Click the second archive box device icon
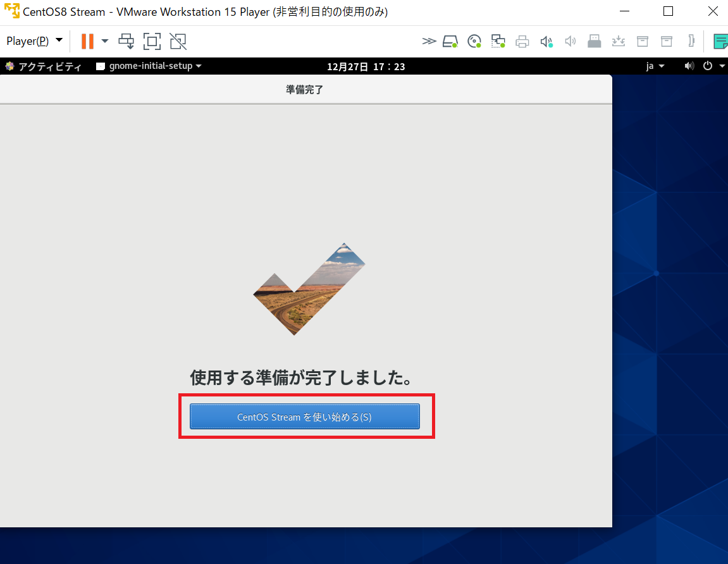Image resolution: width=728 pixels, height=564 pixels. click(x=667, y=41)
